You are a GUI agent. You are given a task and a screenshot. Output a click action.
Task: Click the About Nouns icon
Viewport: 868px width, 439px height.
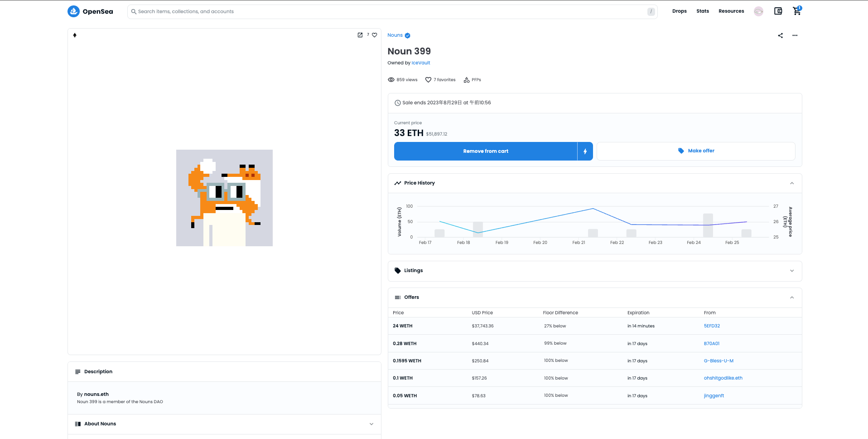77,424
